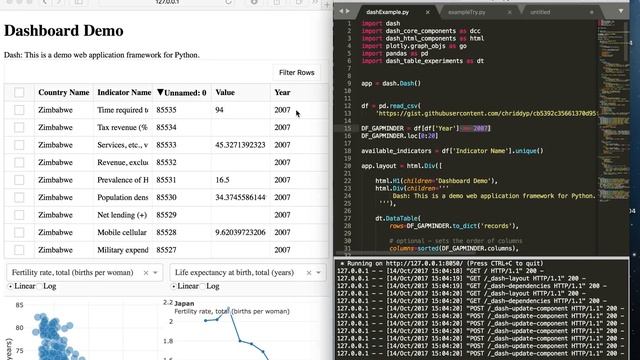Expand the Life expectancy indicator dropdown arrow
The image size is (640, 360).
point(318,273)
